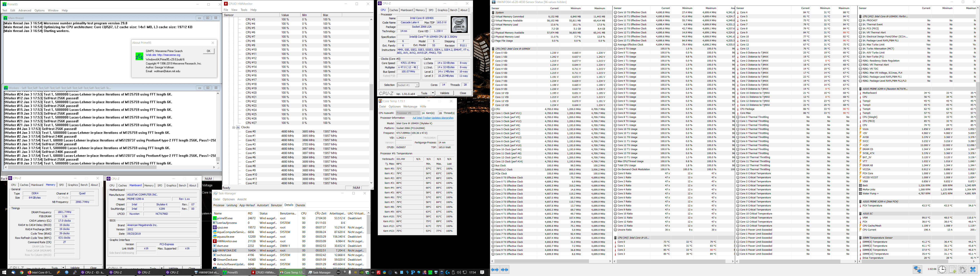The image size is (980, 276).
Task: Click Tools button in top CPU-Z window
Action: tap(424, 93)
